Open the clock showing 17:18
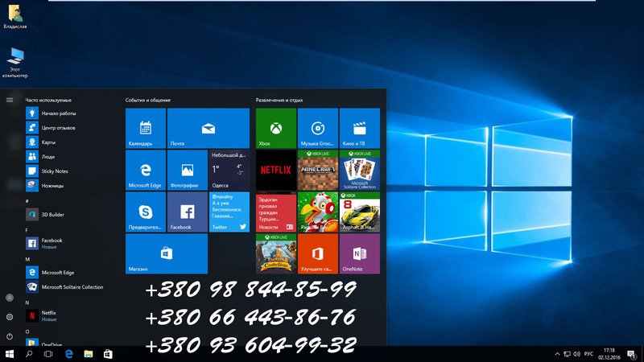 [609, 354]
